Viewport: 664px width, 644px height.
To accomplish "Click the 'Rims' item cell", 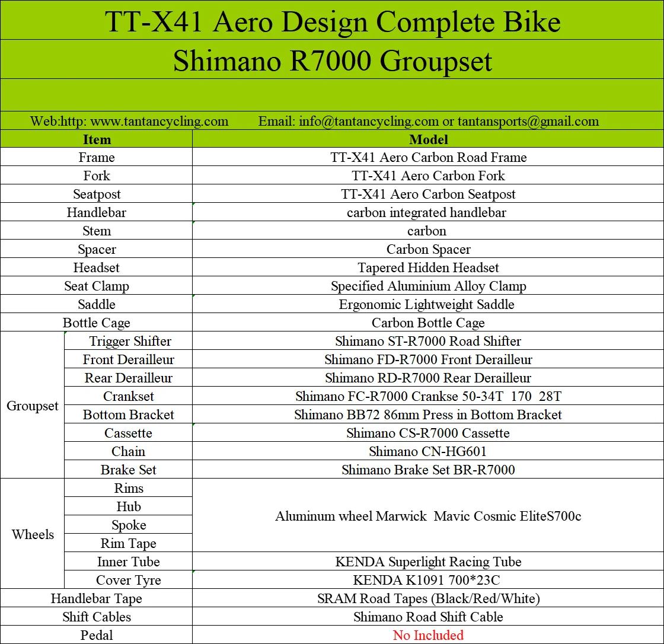I will 128,487.
